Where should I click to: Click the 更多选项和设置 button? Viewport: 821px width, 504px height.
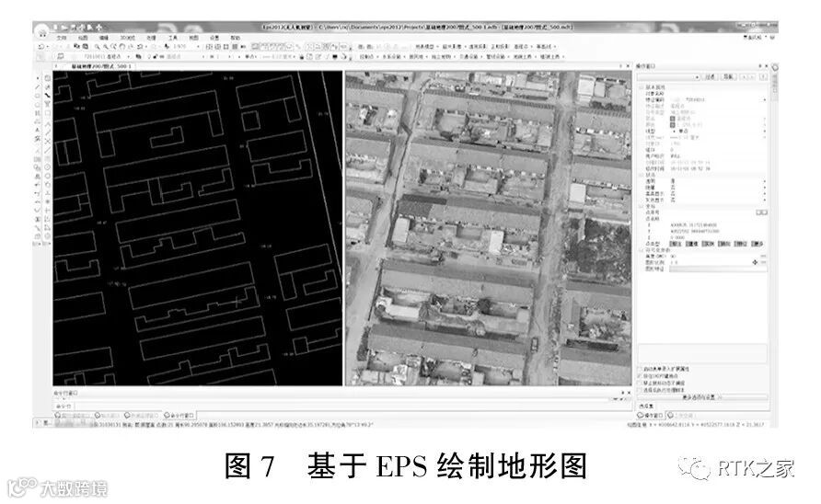[702, 397]
